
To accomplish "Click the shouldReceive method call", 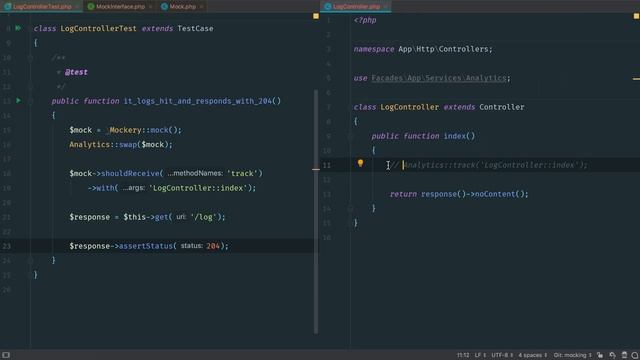I will tap(130, 173).
